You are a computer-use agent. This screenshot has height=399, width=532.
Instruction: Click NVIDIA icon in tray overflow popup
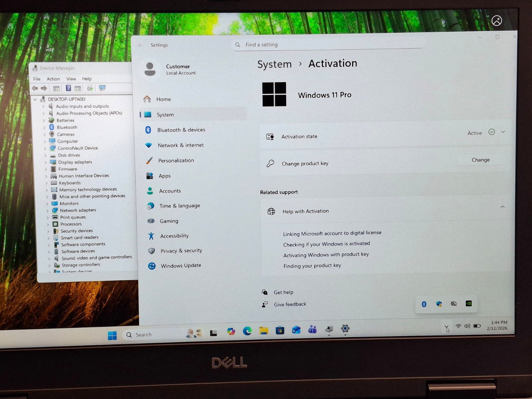(x=468, y=303)
